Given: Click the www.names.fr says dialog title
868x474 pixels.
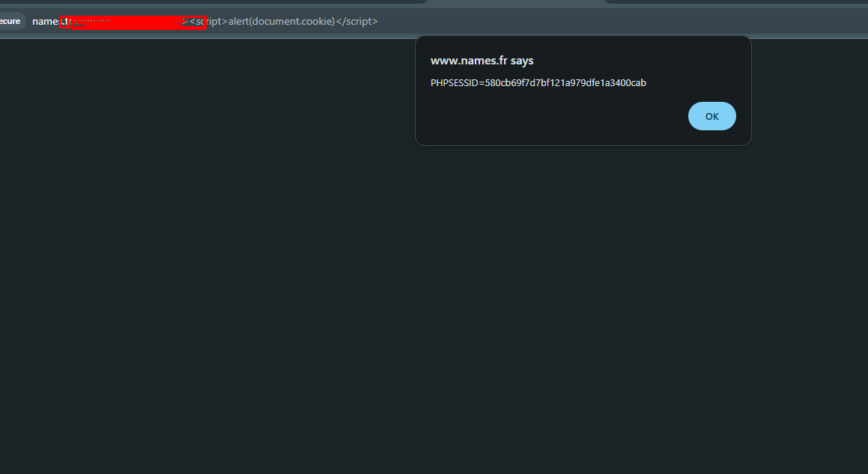Looking at the screenshot, I should (482, 61).
